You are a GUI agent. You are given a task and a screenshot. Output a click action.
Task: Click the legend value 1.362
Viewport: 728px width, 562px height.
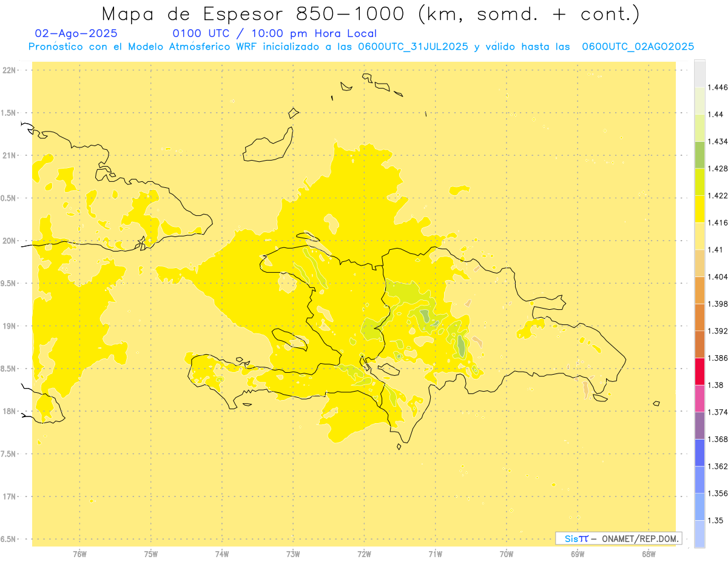point(718,467)
